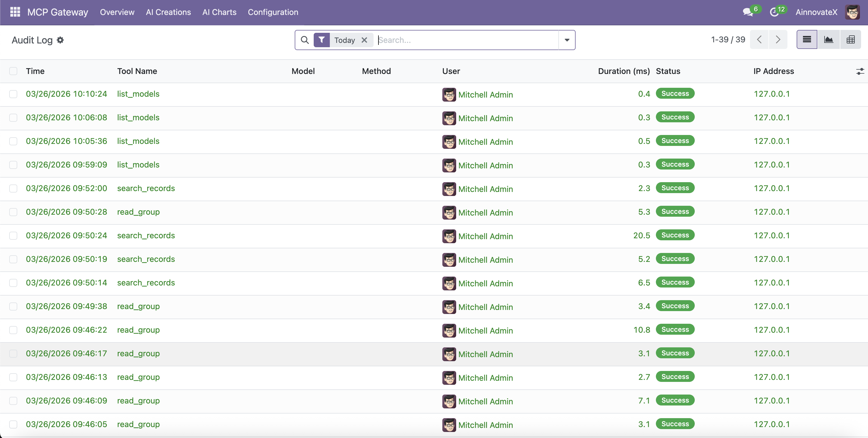Screen dimensions: 868x438
Task: Open the AI Charts menu
Action: (219, 12)
